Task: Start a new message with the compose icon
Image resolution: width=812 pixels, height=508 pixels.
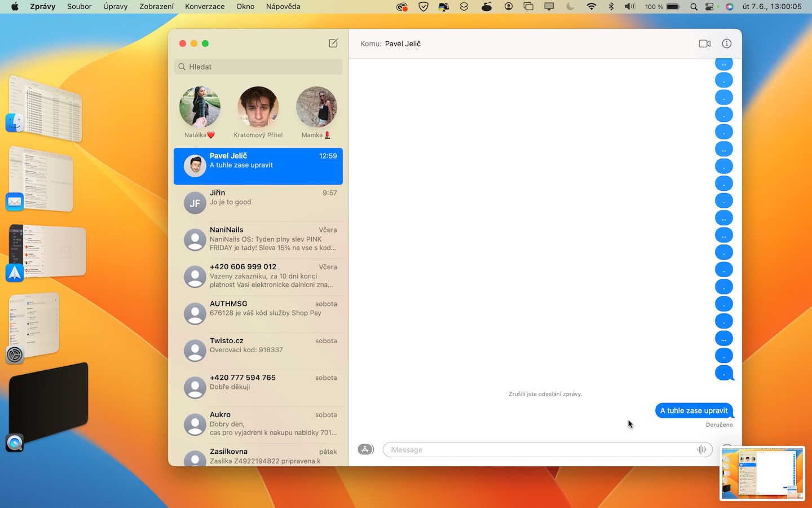Action: pos(333,43)
